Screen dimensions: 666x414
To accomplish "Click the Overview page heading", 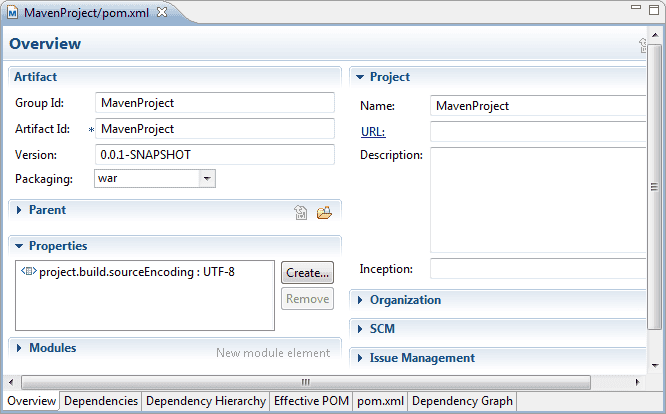I will click(x=45, y=44).
